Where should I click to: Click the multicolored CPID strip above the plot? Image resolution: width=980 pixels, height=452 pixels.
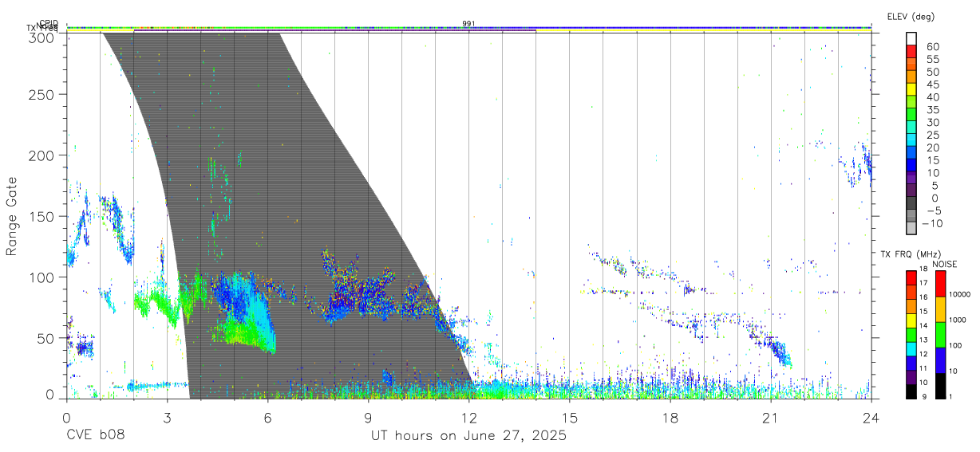[468, 28]
